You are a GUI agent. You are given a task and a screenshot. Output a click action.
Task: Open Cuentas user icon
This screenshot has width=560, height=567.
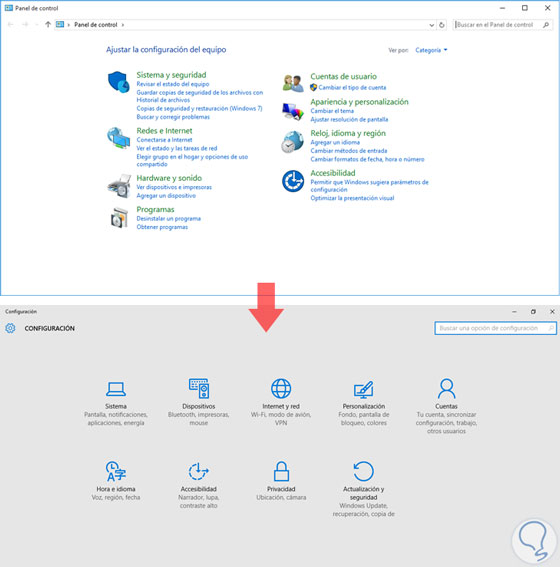(x=446, y=388)
